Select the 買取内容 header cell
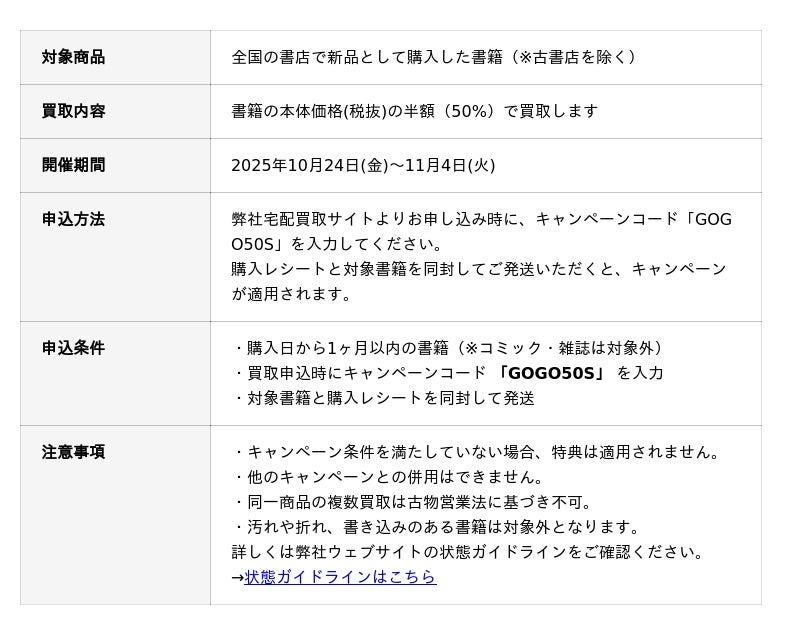 tap(73, 111)
